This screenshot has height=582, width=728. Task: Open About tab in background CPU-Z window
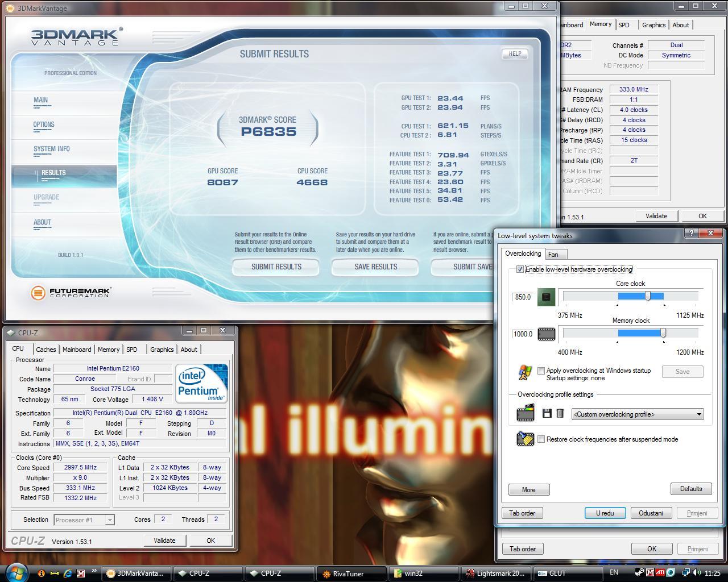[681, 25]
